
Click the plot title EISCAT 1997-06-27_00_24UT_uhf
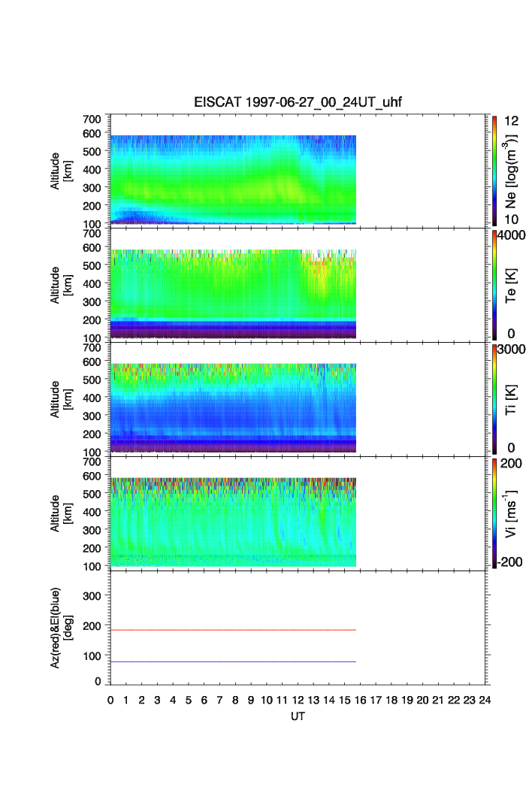click(x=298, y=102)
